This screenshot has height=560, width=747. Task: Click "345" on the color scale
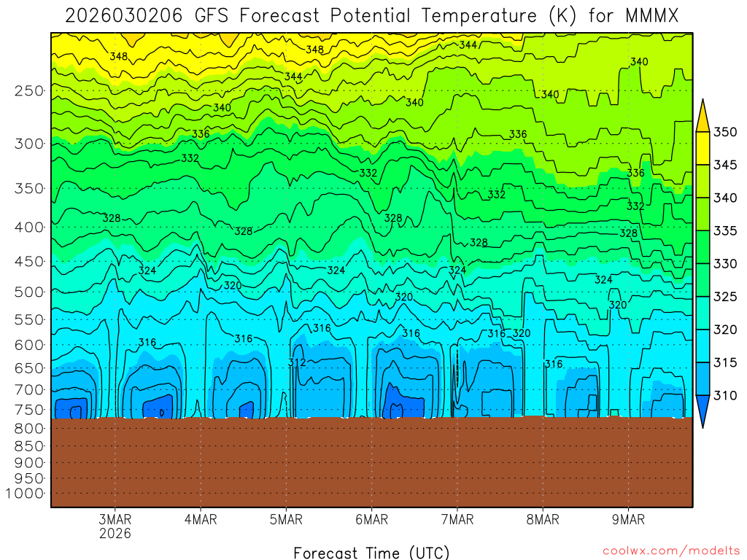coord(725,165)
